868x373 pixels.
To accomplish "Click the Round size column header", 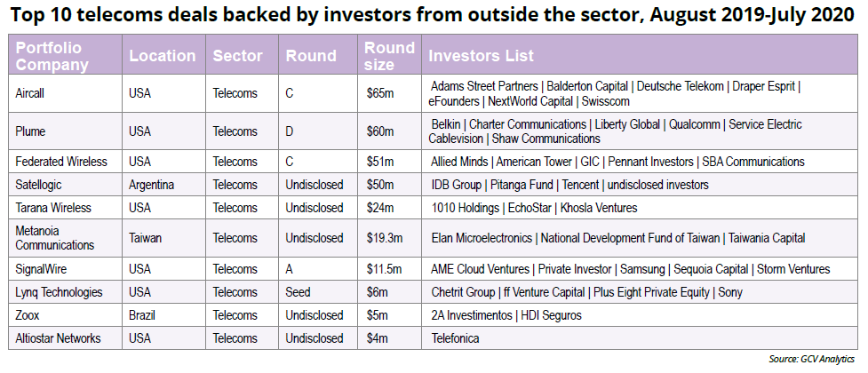I will [389, 55].
